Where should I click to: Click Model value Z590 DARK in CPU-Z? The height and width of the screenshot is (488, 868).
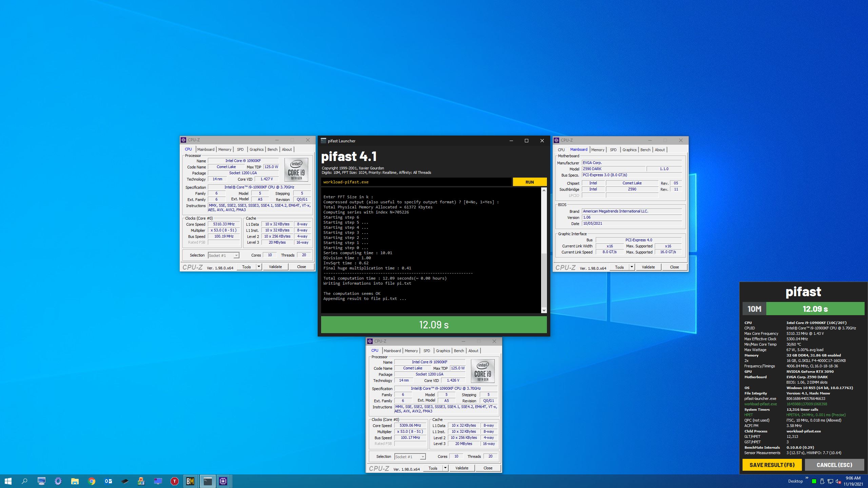(x=614, y=169)
